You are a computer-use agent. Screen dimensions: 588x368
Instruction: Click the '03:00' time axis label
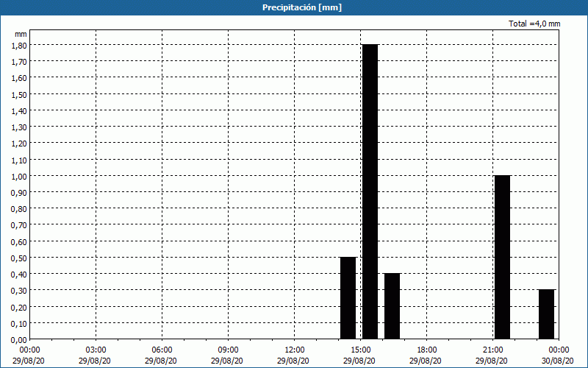[96, 350]
